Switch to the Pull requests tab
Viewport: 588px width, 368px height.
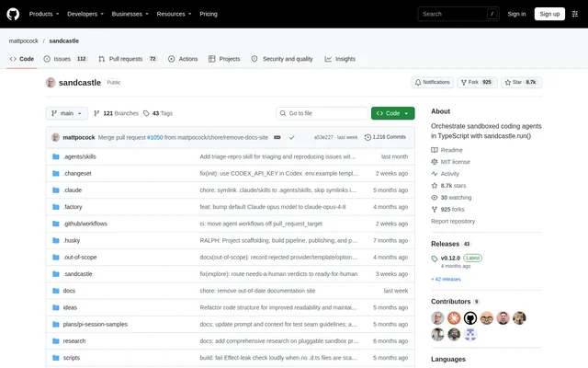click(128, 59)
